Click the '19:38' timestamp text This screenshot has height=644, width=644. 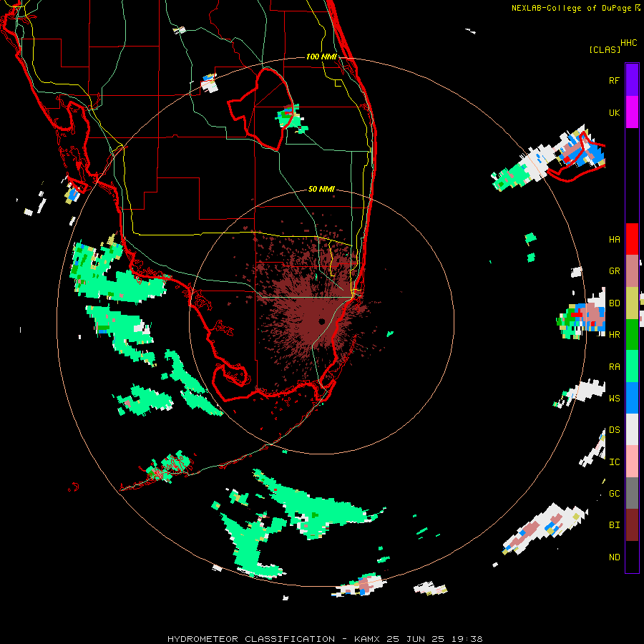coord(467,639)
